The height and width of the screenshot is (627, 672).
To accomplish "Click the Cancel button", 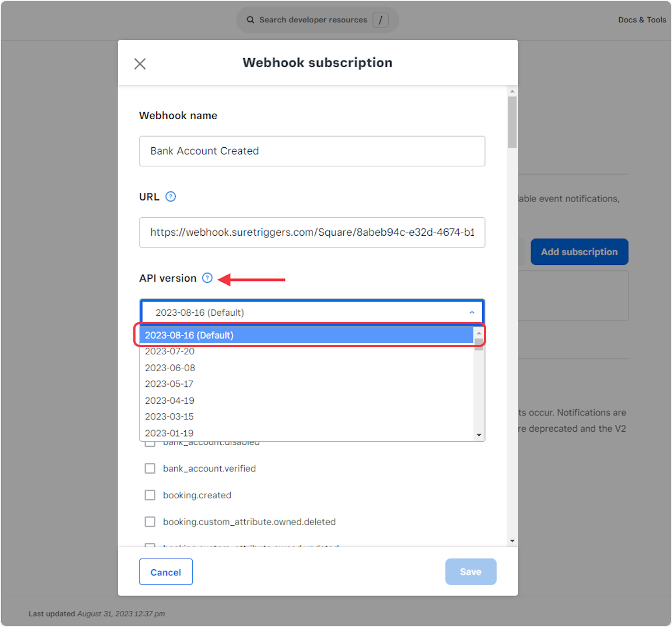I will tap(166, 572).
